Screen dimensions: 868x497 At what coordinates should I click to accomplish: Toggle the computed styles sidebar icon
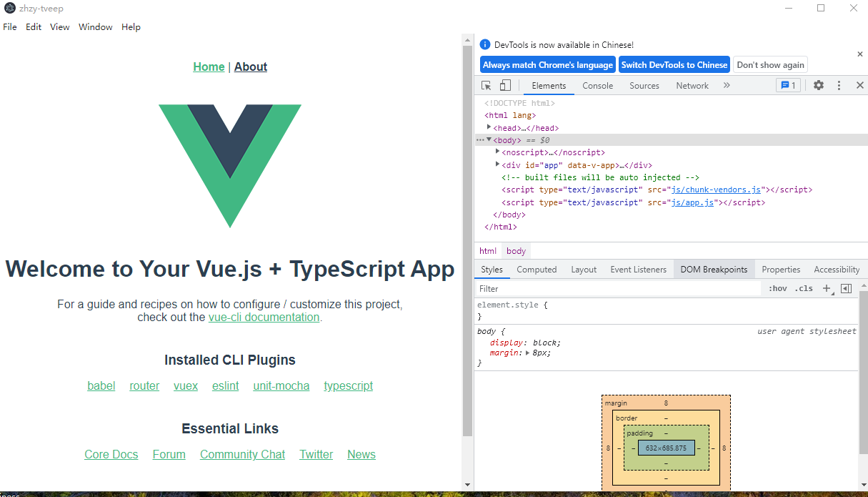(847, 288)
